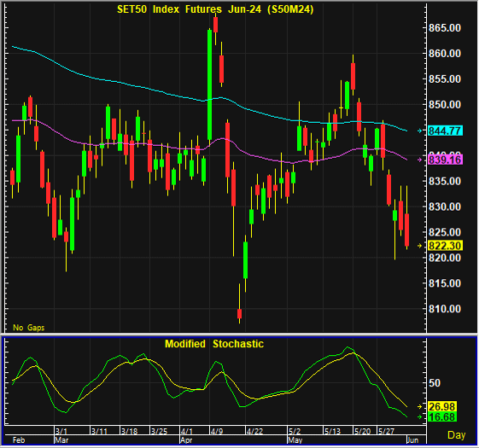Screen dimensions: 479x448
Task: Click the 50 level on stochastic axis
Action: pyautogui.click(x=435, y=383)
